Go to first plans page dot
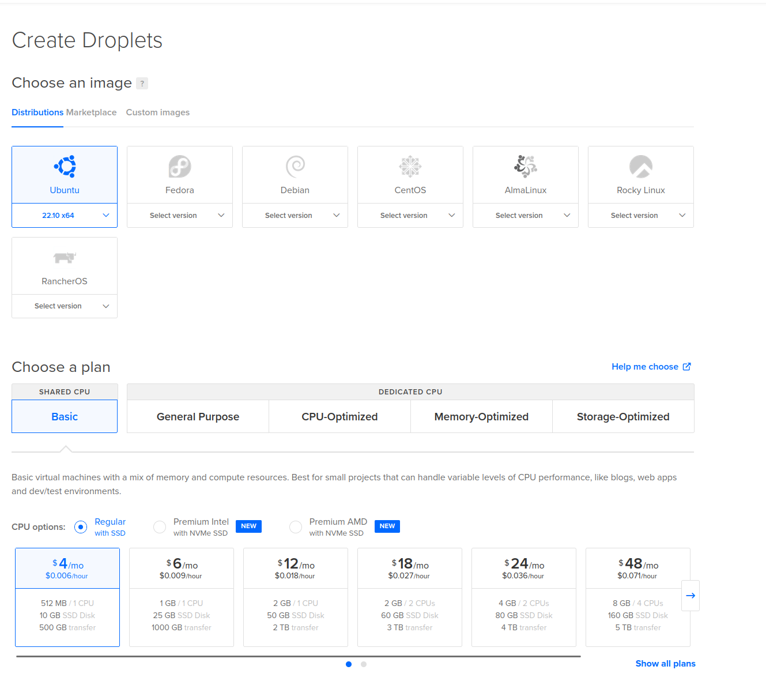 coord(349,664)
